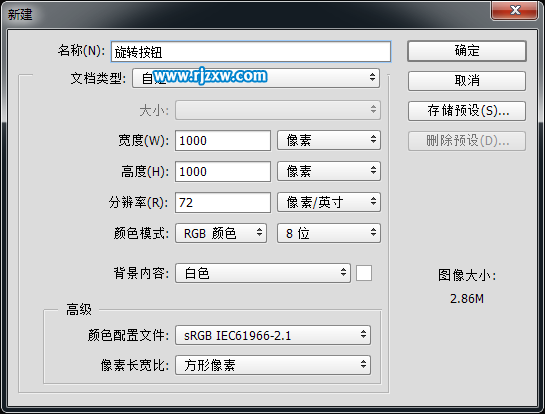The height and width of the screenshot is (414, 545).
Task: Open the 像素长宽比 方形像素 dropdown
Action: pyautogui.click(x=273, y=365)
